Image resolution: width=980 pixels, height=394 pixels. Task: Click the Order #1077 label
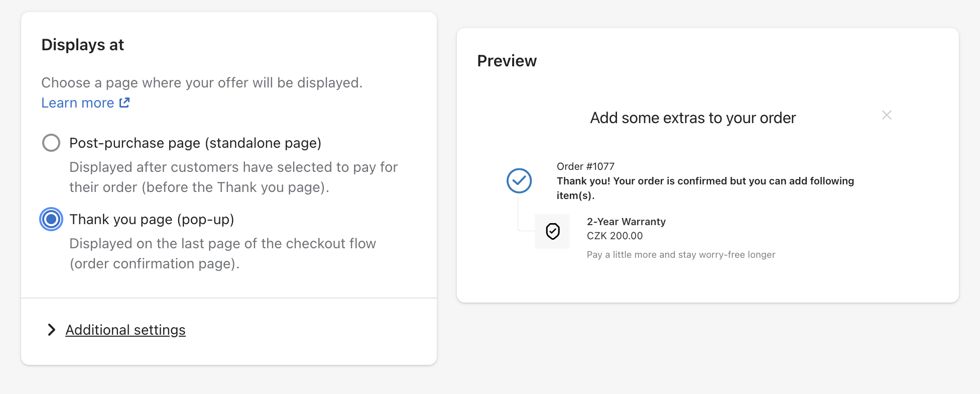[585, 166]
